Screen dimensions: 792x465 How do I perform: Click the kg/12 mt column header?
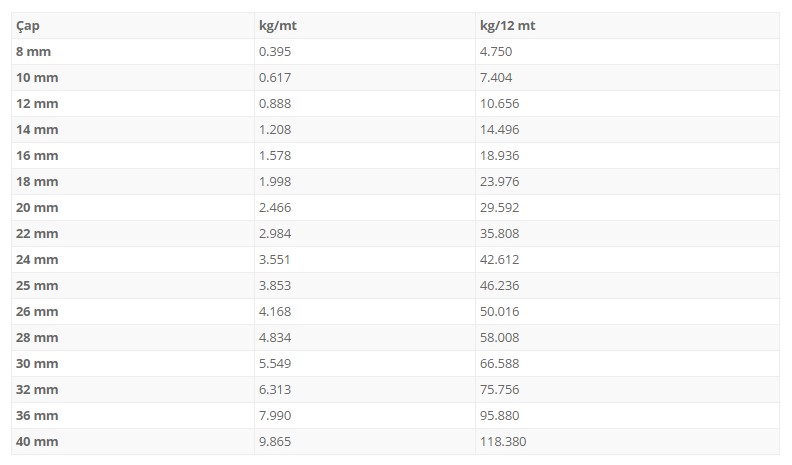pyautogui.click(x=507, y=26)
